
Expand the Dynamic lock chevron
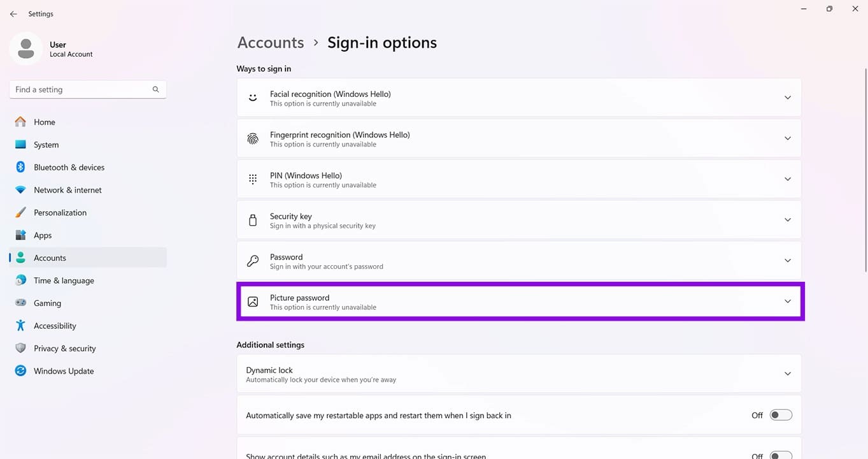pyautogui.click(x=788, y=374)
